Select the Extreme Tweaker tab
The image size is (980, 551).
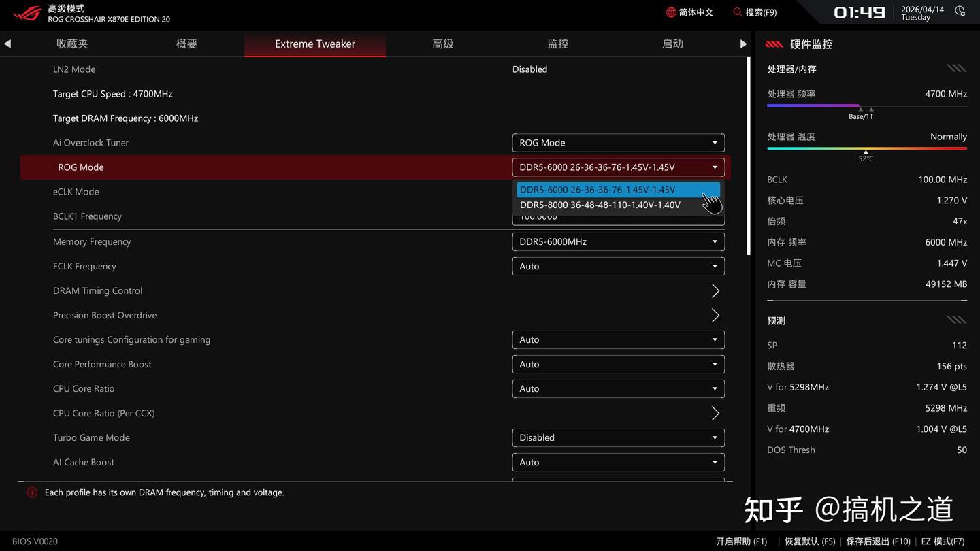point(315,44)
